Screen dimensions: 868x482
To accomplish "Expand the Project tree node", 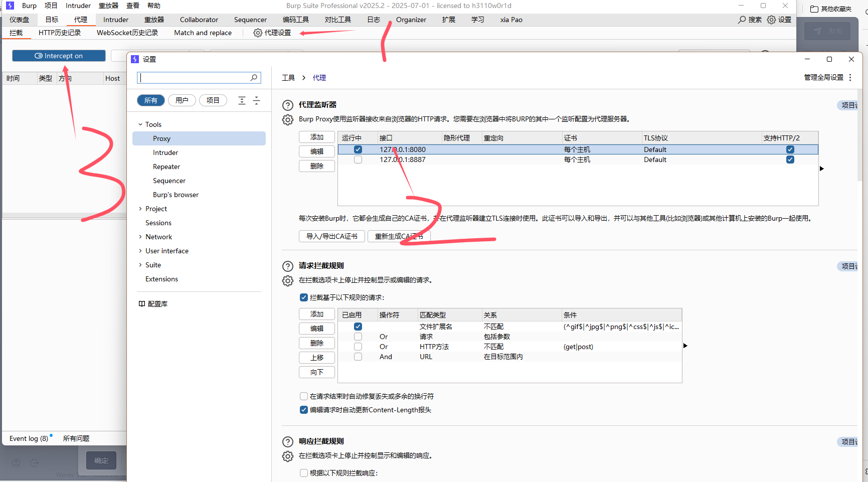I will 140,209.
